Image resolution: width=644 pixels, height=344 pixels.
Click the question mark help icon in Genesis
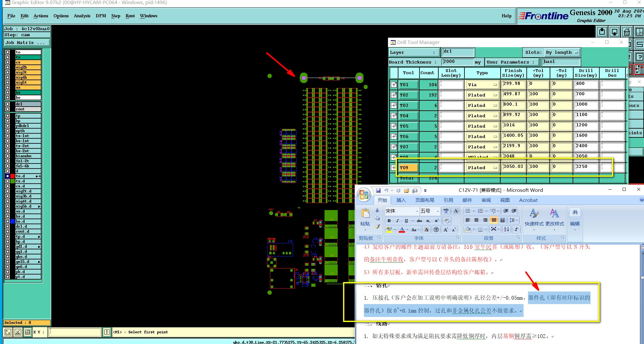point(639,57)
